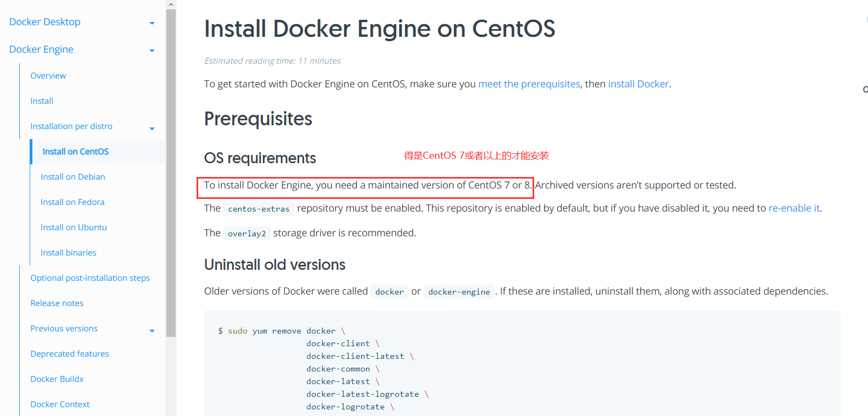Follow the 'install Docker' link

pyautogui.click(x=639, y=84)
